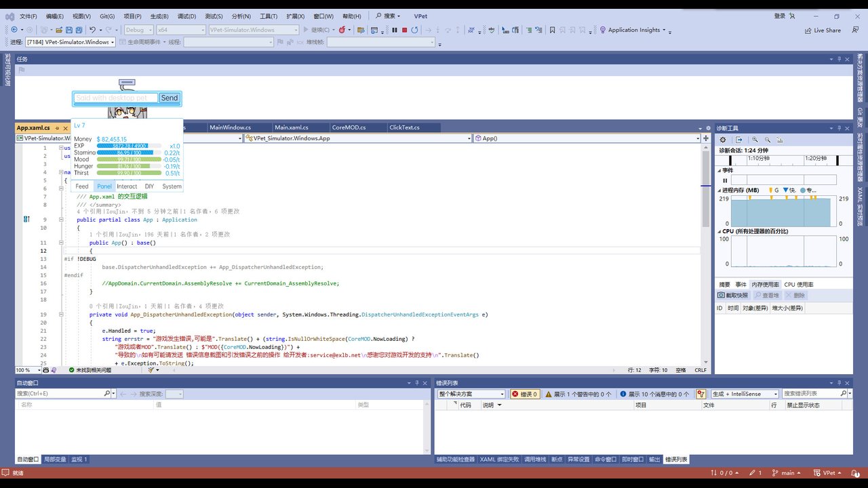Restart debugging with the circular arrow icon
This screenshot has height=488, width=868.
coord(415,30)
